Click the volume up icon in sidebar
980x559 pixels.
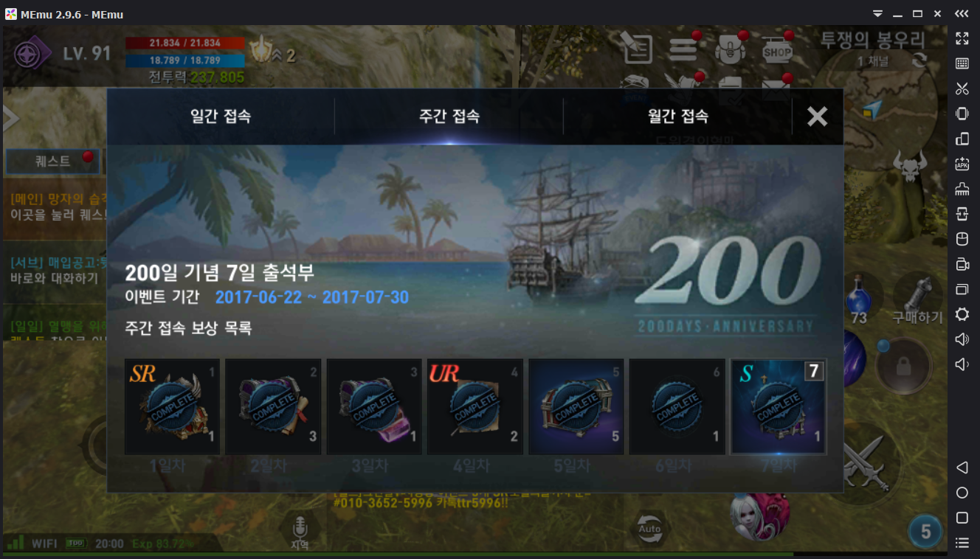coord(962,339)
